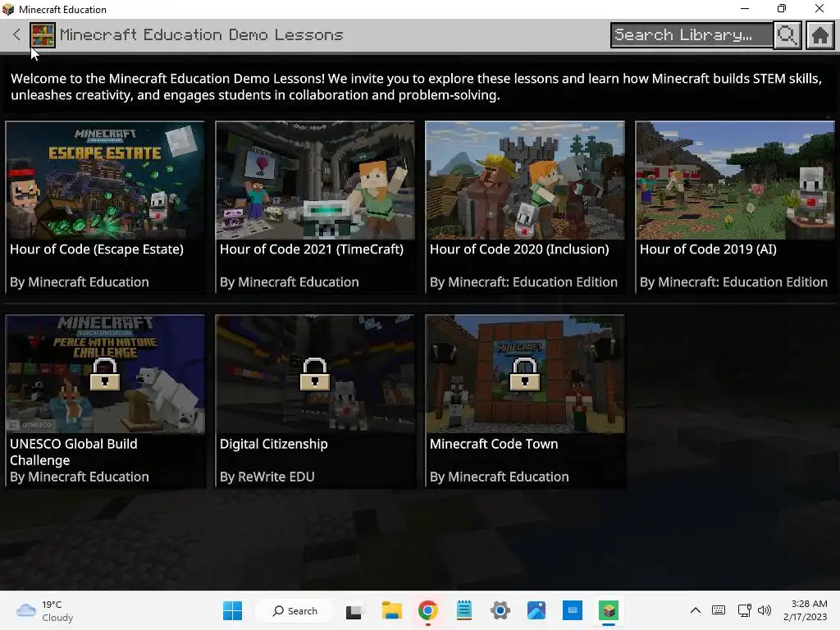Click the magnifying glass search button

coord(787,35)
